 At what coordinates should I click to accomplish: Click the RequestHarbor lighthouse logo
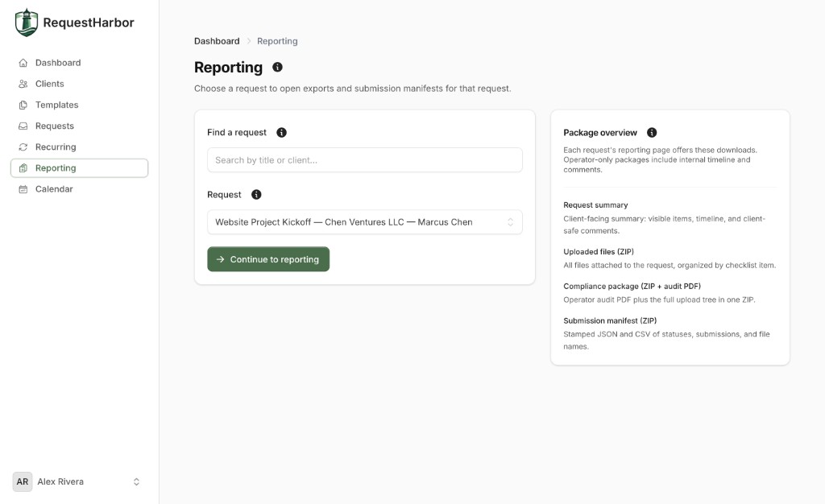(27, 23)
